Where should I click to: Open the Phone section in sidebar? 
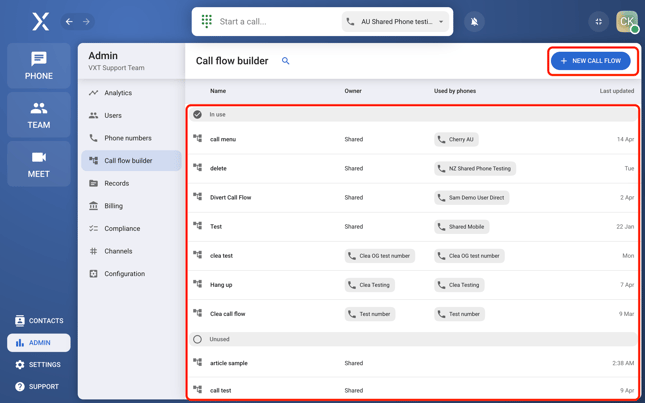pos(38,65)
